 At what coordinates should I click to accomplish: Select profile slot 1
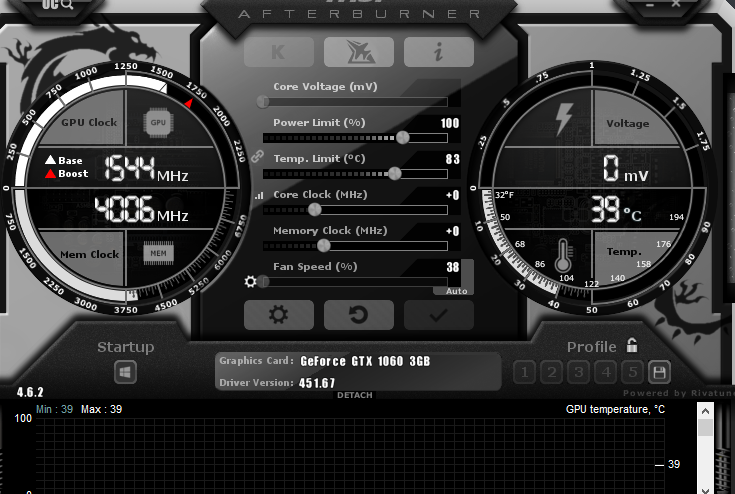click(x=524, y=372)
